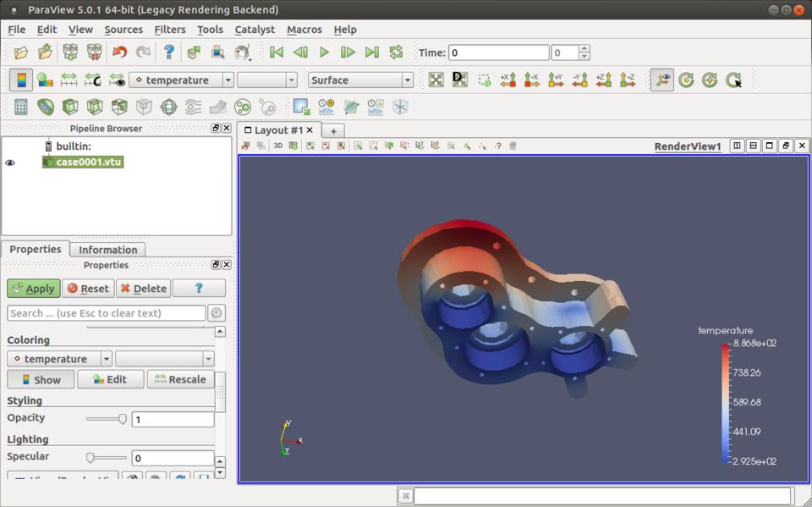Switch to the Information tab
Screen dimensions: 812x507
107,250
